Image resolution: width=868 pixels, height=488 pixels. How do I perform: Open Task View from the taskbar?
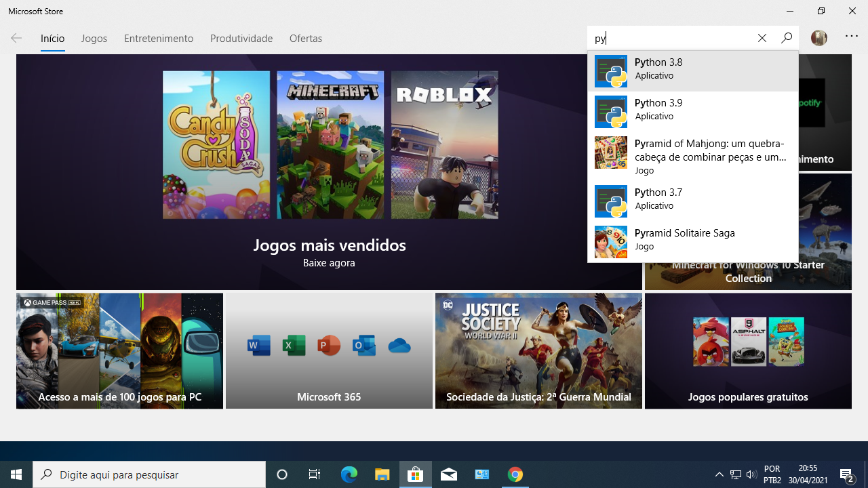(315, 474)
